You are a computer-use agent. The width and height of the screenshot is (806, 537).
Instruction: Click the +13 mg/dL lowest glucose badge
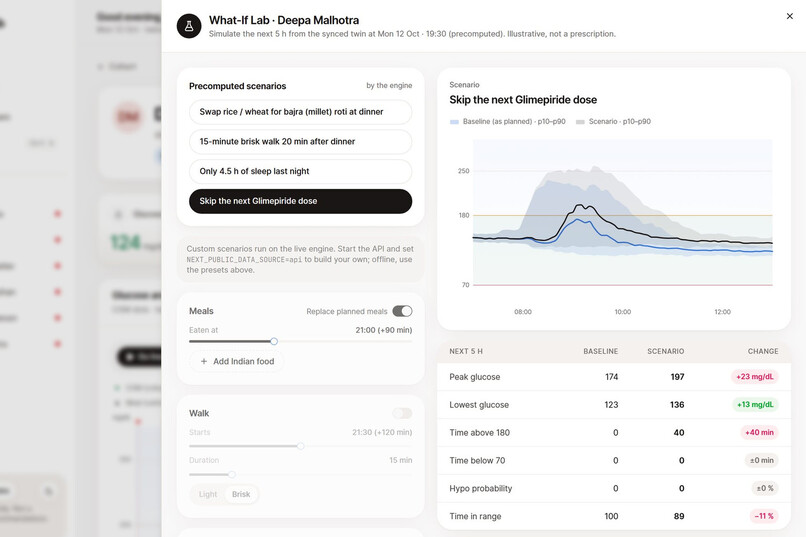point(755,404)
